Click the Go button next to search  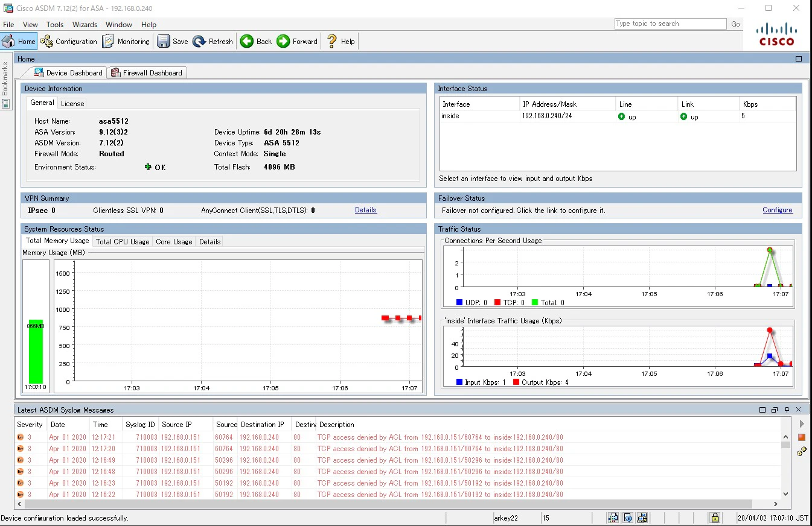(x=735, y=24)
